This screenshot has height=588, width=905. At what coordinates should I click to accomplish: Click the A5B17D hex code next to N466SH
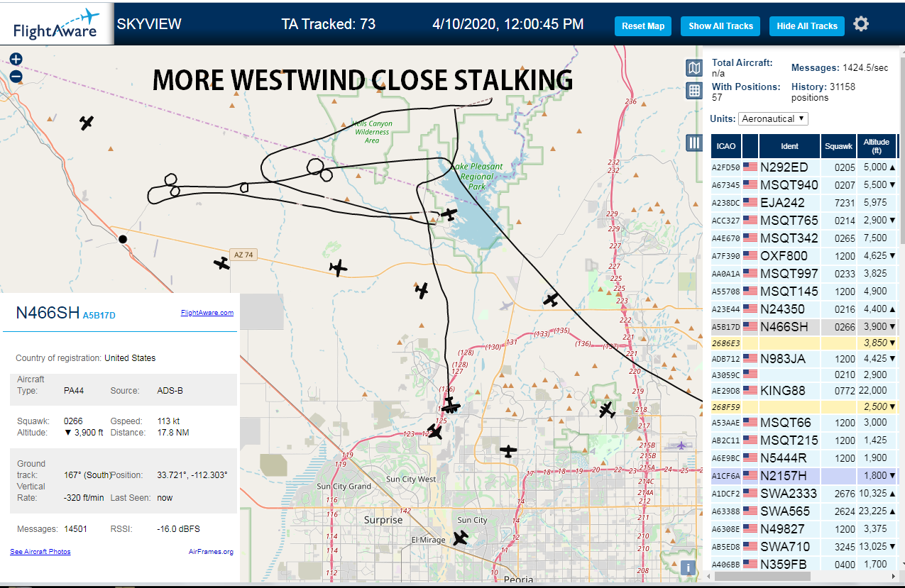pos(99,315)
